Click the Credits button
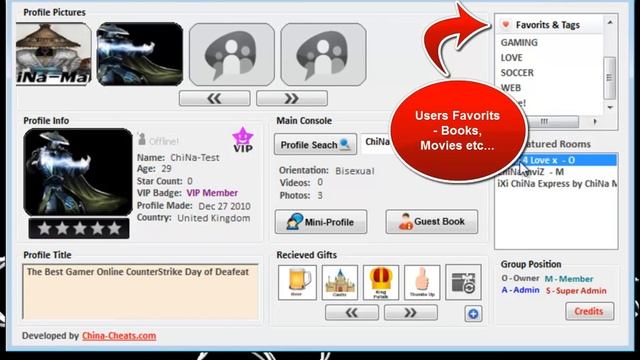The height and width of the screenshot is (360, 640). [589, 311]
